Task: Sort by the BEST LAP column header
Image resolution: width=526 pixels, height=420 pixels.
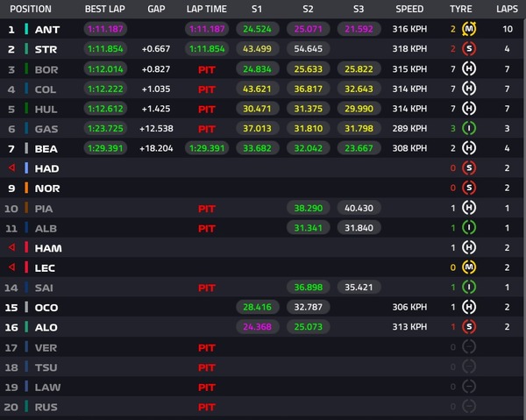Action: pyautogui.click(x=105, y=9)
